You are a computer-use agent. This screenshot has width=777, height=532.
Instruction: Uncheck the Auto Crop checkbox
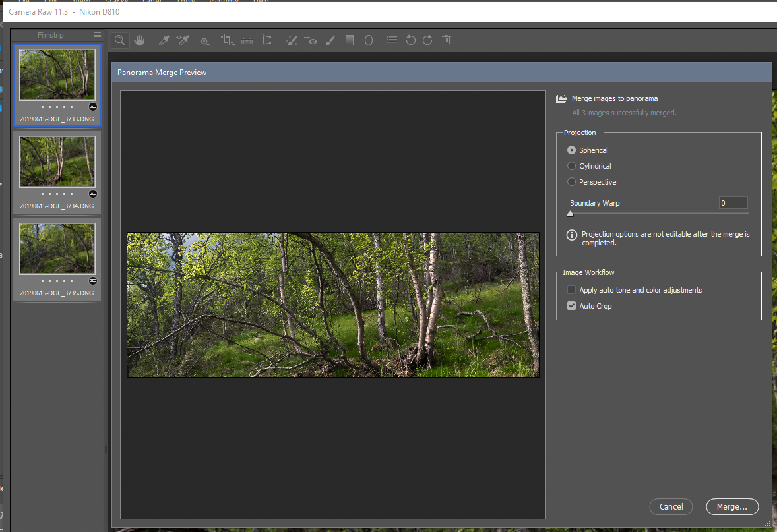click(x=572, y=306)
